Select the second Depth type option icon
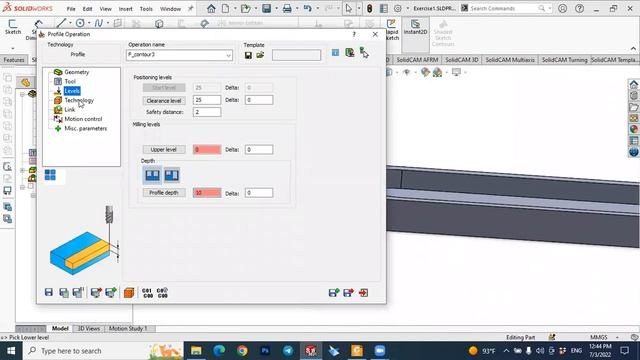640x360 pixels. click(171, 175)
